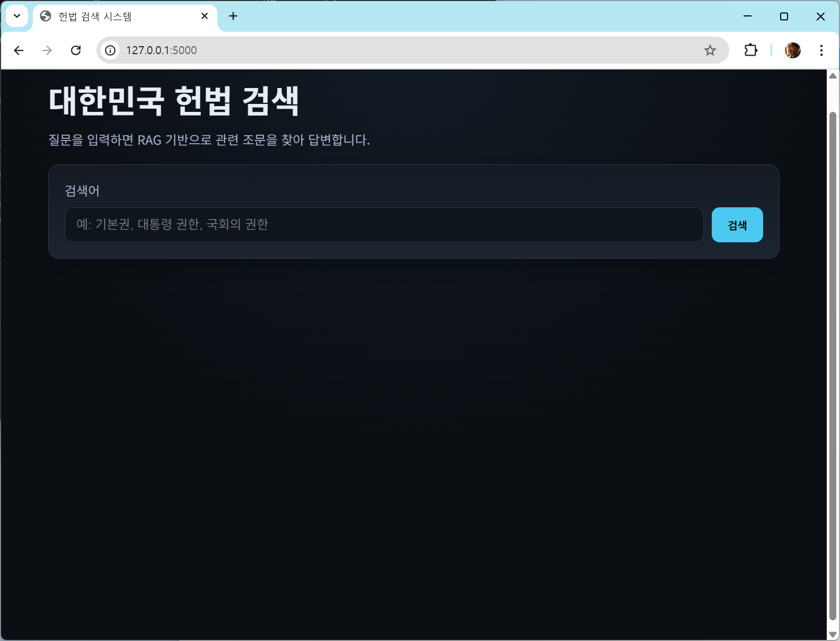Expand the tab search dropdown chevron
The height and width of the screenshot is (641, 840).
[17, 16]
